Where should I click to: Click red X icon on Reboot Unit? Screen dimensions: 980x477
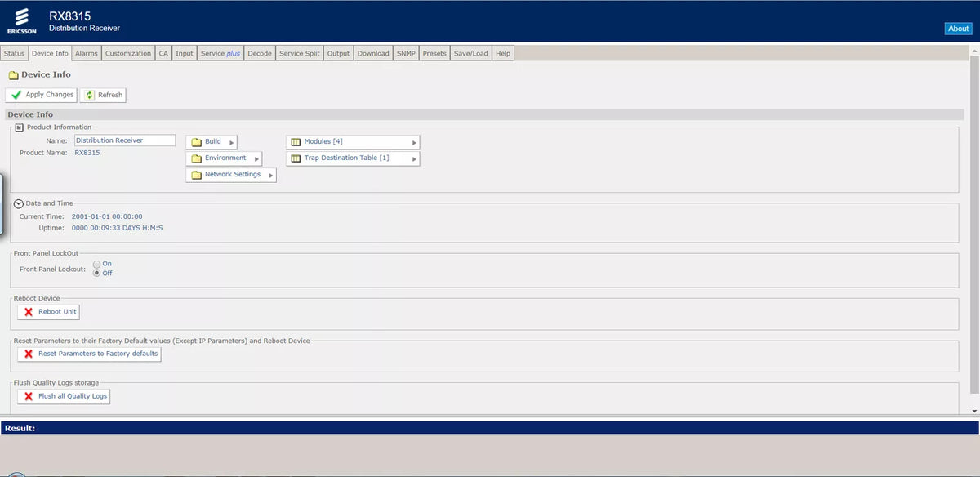[29, 312]
